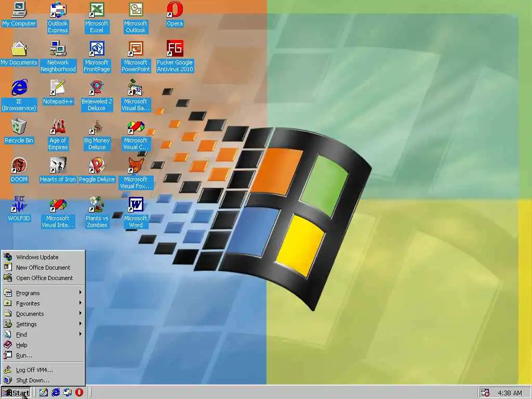Viewport: 532px width, 399px height.
Task: Choose Shut Down... in Start menu
Action: pyautogui.click(x=43, y=380)
